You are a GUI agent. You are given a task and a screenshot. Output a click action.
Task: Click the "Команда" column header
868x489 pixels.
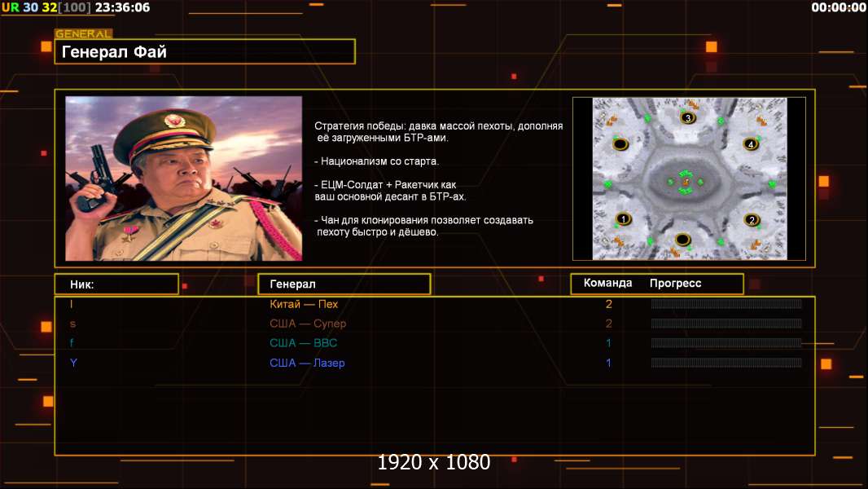coord(607,284)
